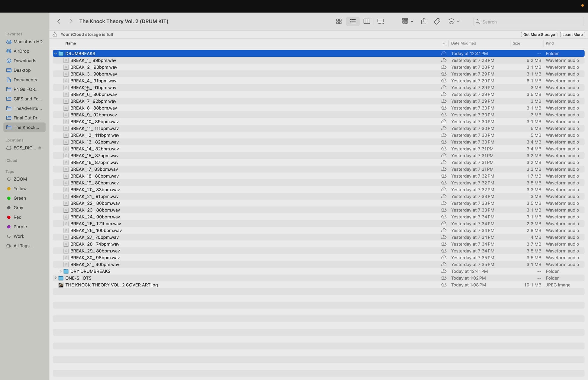Collapse the DRUMBREAKS folder

[56, 53]
